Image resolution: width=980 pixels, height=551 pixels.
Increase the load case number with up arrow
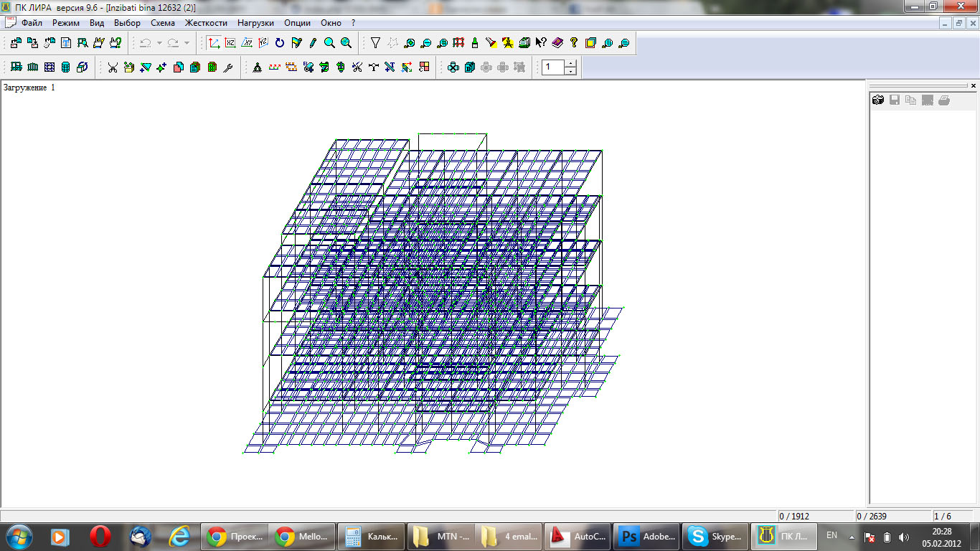(x=570, y=64)
